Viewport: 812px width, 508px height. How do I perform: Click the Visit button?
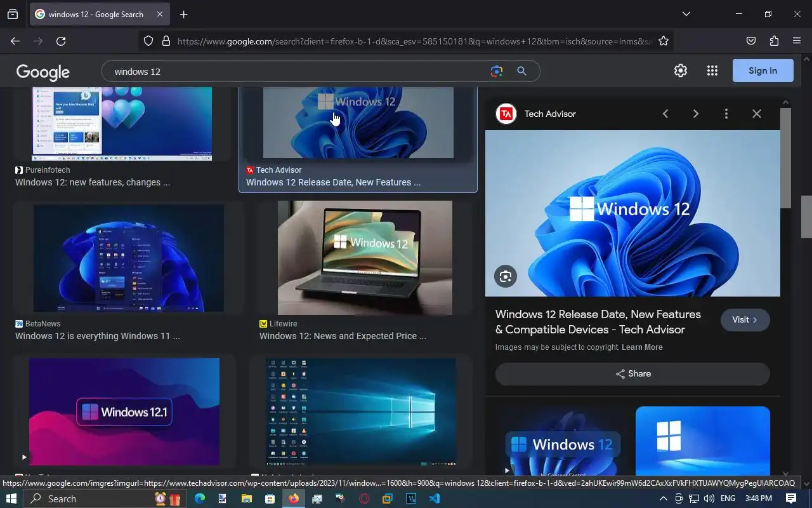click(745, 319)
